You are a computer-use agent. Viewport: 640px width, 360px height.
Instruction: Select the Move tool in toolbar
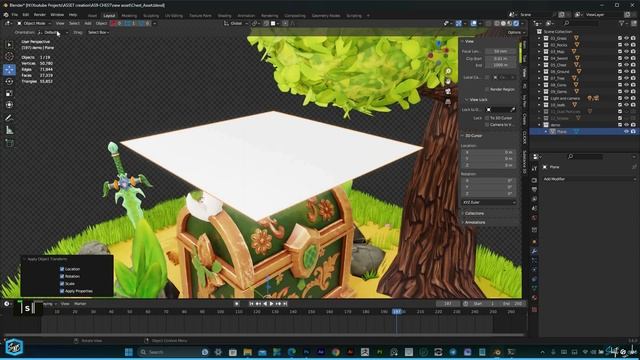(9, 69)
